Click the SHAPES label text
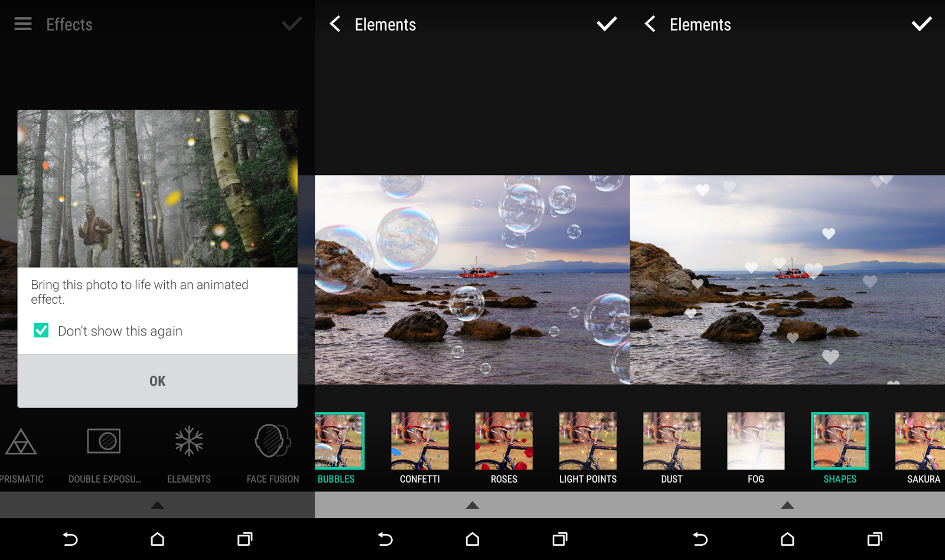 (840, 479)
